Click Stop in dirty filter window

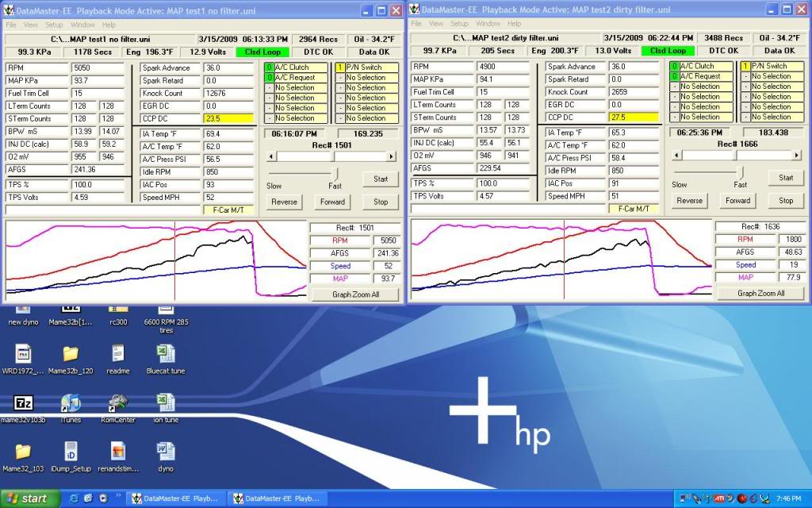point(786,201)
